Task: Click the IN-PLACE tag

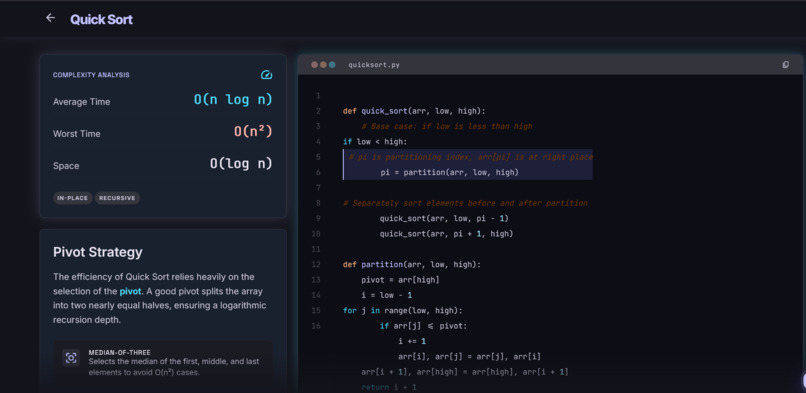Action: point(72,198)
